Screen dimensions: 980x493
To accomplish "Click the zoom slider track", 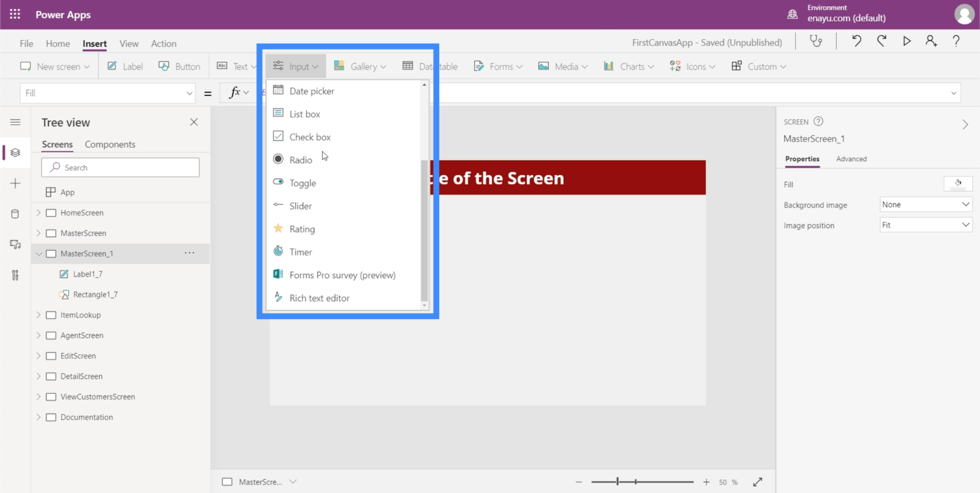I will click(x=642, y=482).
